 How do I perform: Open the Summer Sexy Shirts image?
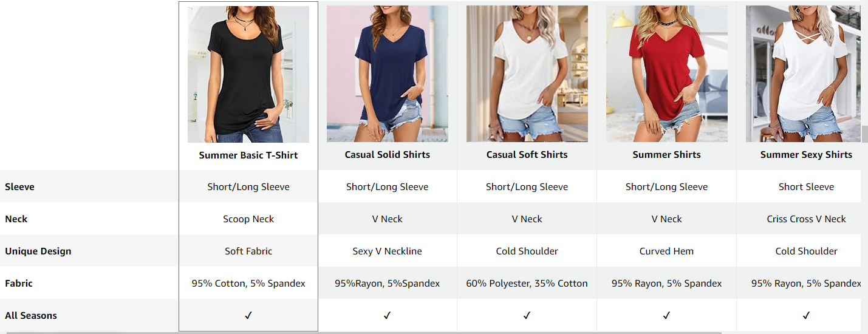click(803, 74)
